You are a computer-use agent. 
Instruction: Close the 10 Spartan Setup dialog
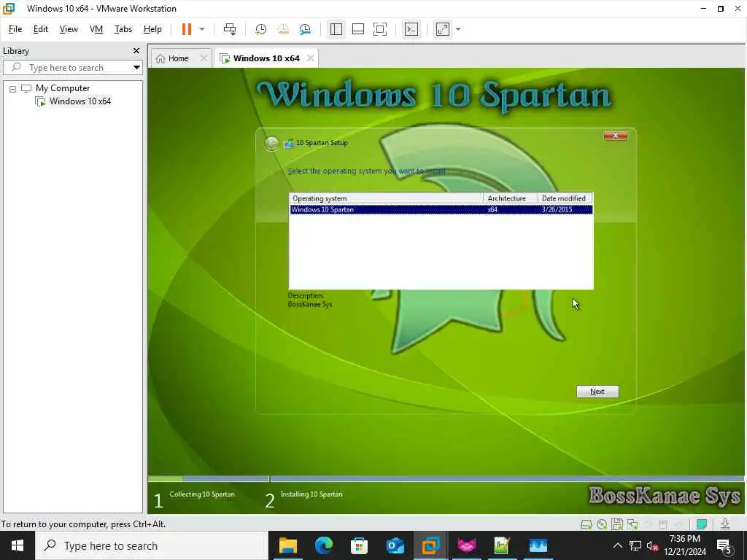[616, 136]
